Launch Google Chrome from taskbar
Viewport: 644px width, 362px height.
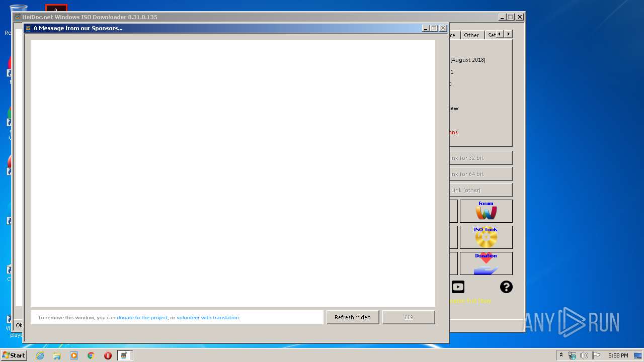pos(91,355)
